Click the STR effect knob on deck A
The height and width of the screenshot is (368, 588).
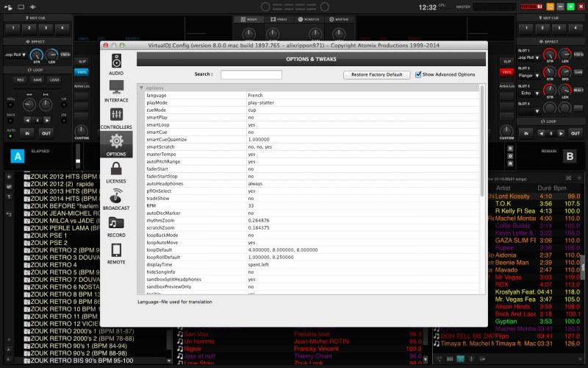pyautogui.click(x=36, y=55)
